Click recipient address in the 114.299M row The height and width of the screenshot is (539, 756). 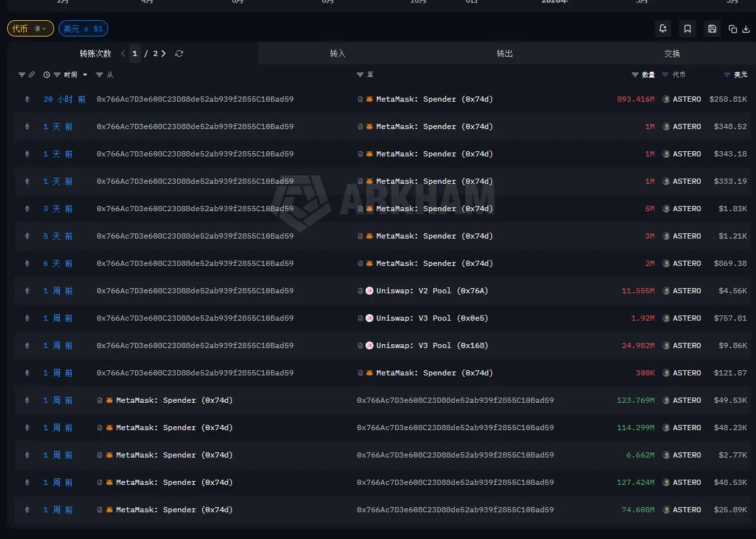coord(455,428)
